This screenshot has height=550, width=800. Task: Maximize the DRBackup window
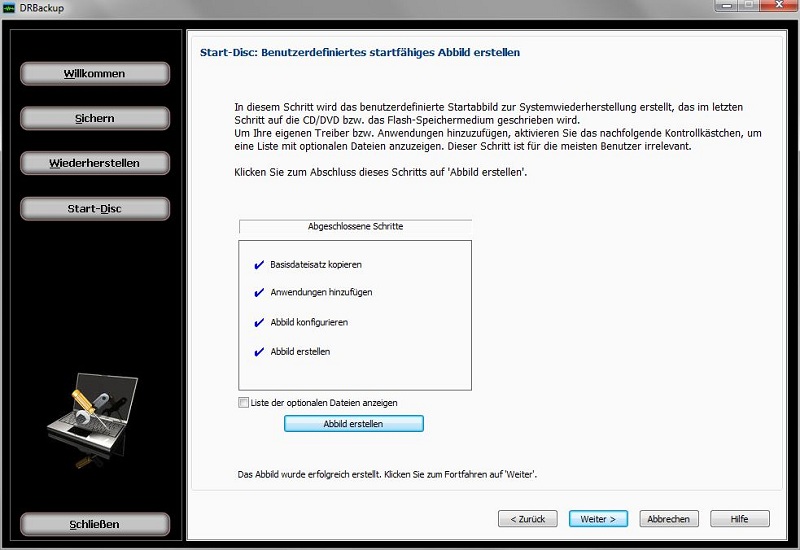coord(748,5)
